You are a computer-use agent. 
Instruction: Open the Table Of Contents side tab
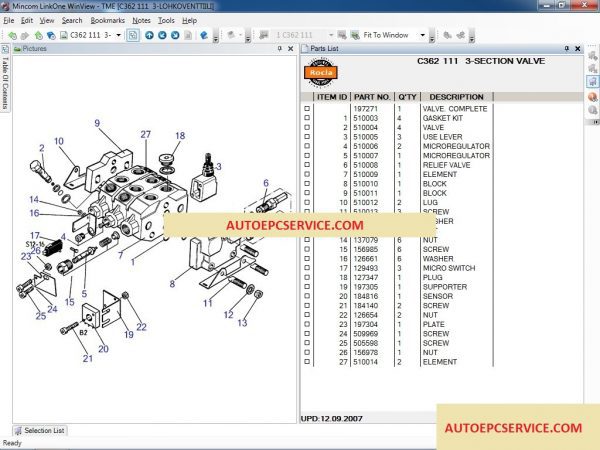(x=5, y=78)
